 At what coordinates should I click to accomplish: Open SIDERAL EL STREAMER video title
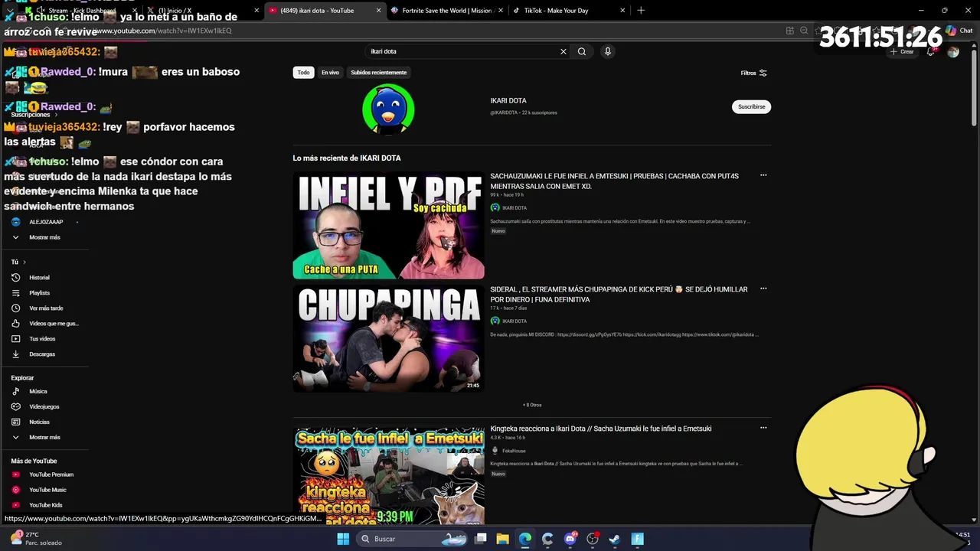coord(619,294)
